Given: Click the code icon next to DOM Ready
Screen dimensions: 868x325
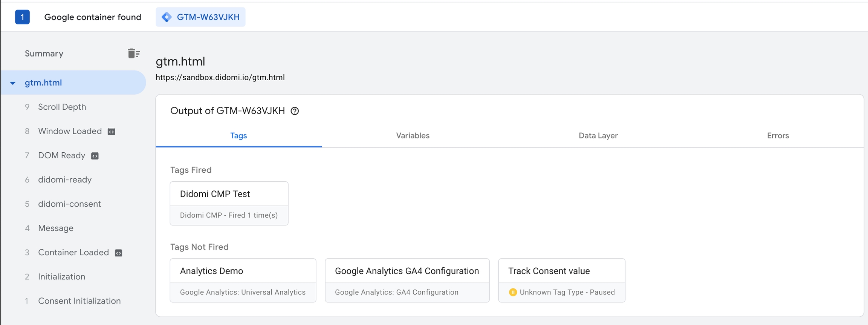Looking at the screenshot, I should pyautogui.click(x=95, y=156).
